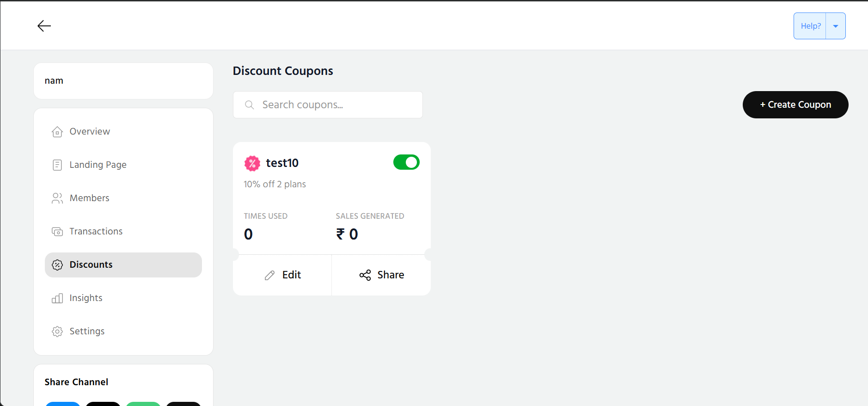The width and height of the screenshot is (868, 406).
Task: Share the test10 coupon
Action: tap(381, 275)
